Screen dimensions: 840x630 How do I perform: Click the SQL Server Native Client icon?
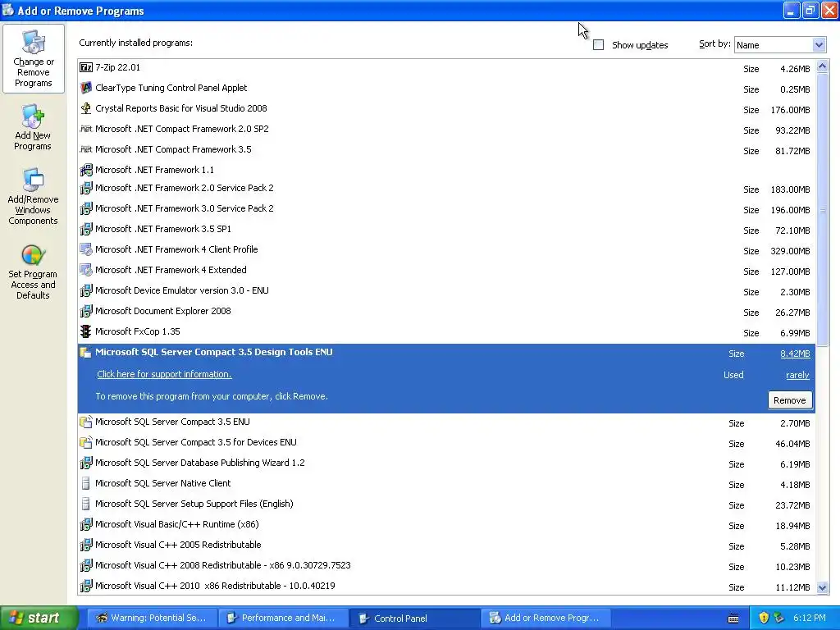(85, 483)
